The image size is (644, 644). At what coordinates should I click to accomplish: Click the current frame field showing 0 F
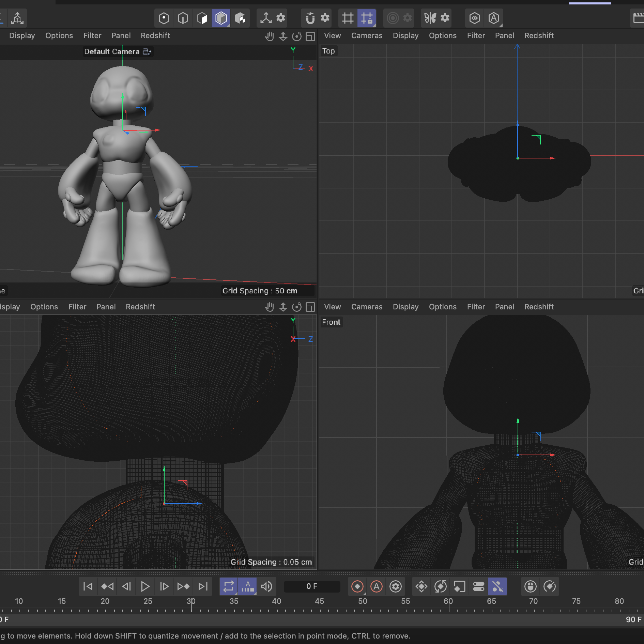point(311,587)
